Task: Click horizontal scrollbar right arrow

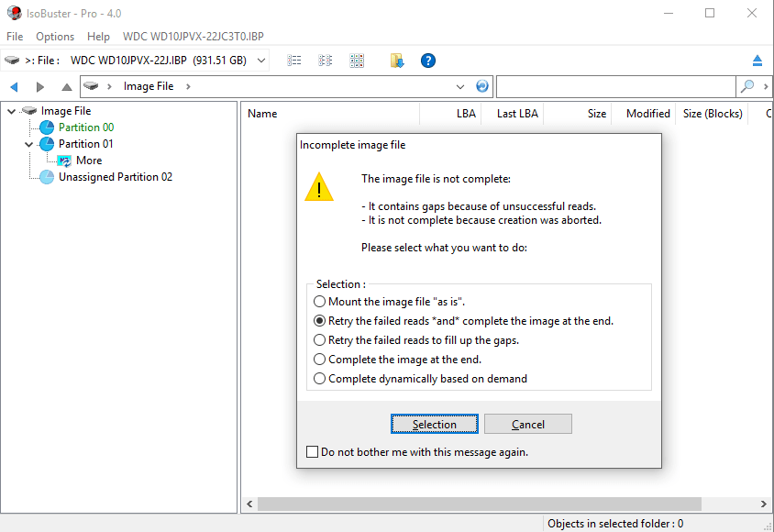Action: (x=764, y=504)
